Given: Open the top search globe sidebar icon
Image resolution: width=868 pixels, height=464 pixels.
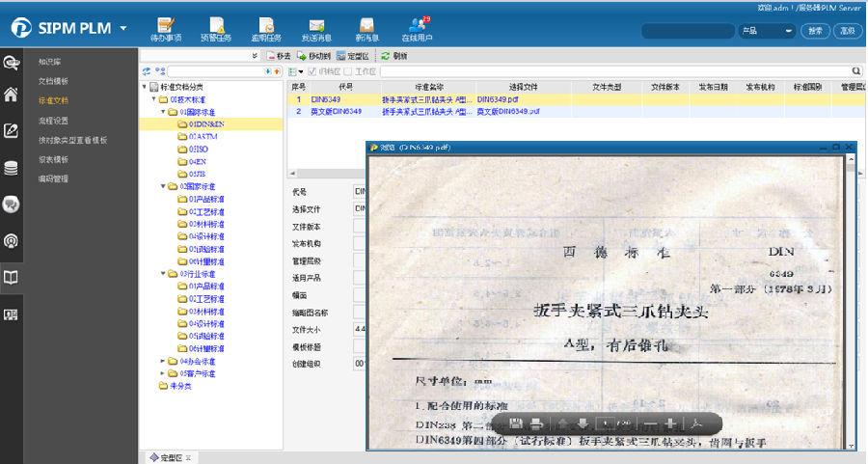Looking at the screenshot, I should pyautogui.click(x=11, y=62).
